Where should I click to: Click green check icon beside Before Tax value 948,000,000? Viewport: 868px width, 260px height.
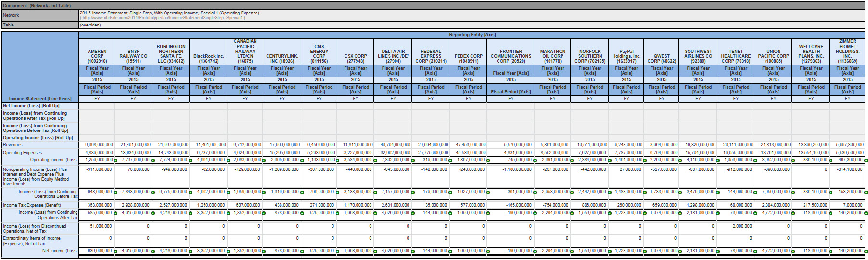point(115,192)
